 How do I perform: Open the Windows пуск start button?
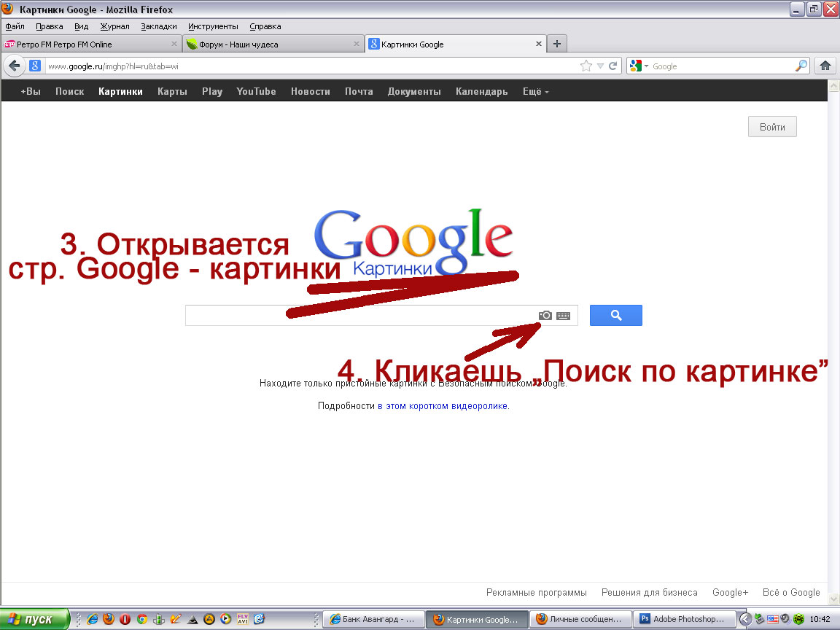click(35, 619)
